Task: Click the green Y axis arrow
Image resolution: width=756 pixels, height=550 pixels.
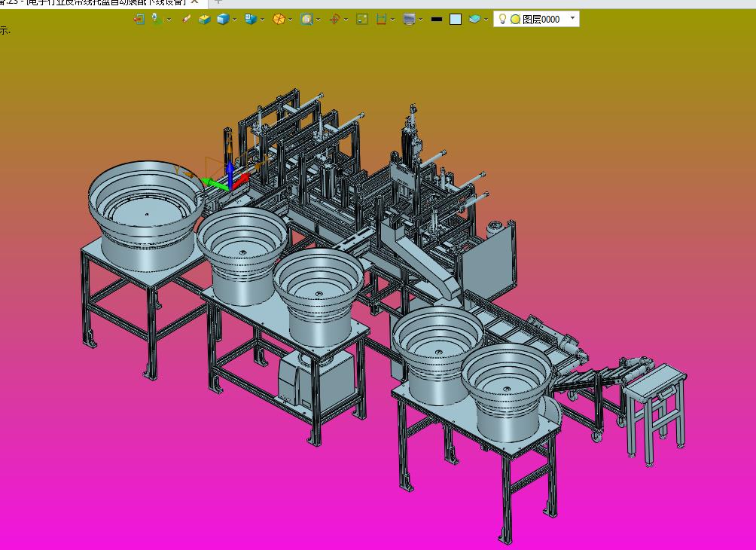Action: point(214,184)
